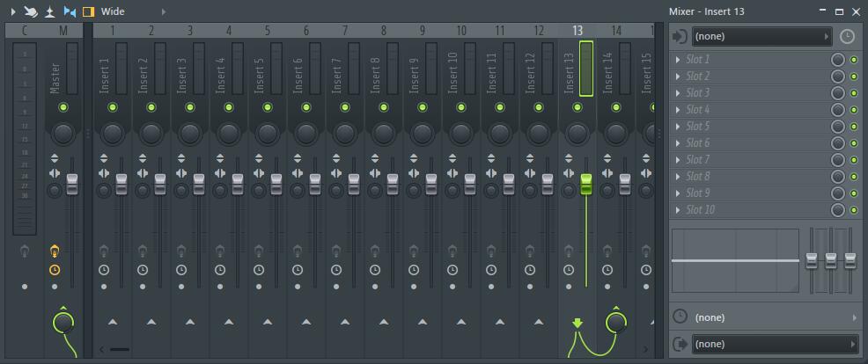Image resolution: width=868 pixels, height=364 pixels.
Task: Click Insert 9 stereo separation knob
Action: (414, 192)
